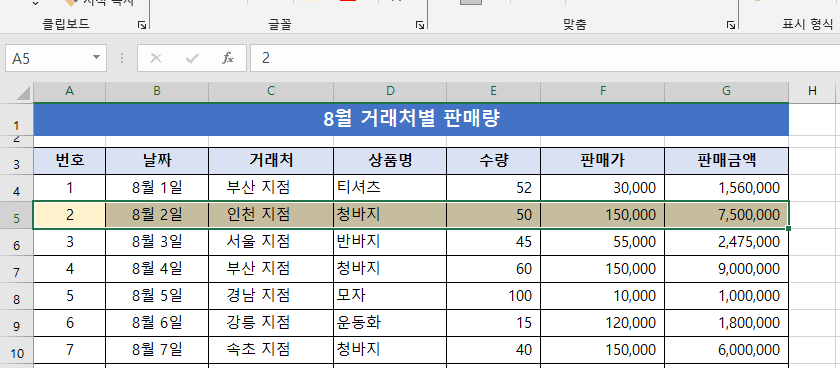The image size is (840, 368).
Task: Select column E header
Action: 493,92
